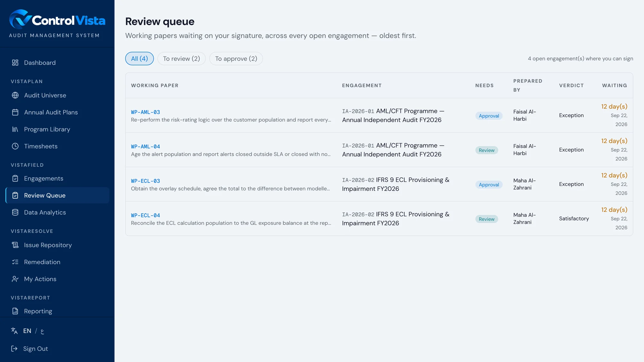Click the Sign Out arrow icon
This screenshot has height=362, width=644.
14,349
